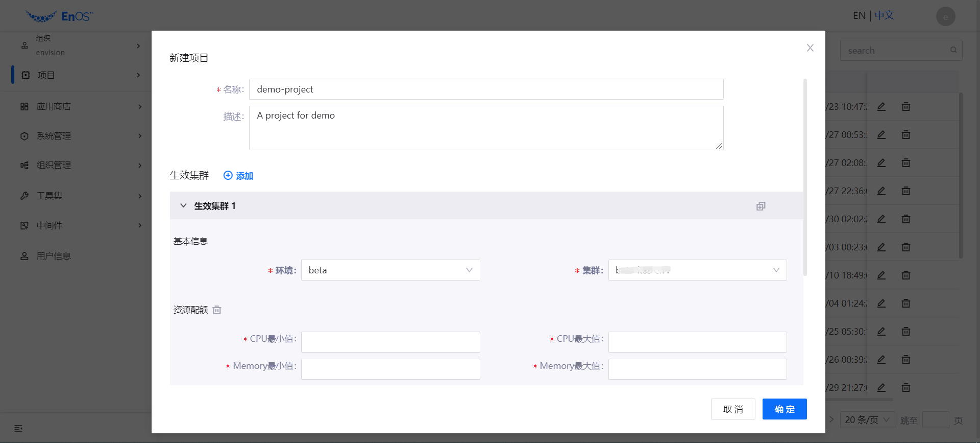Switch language to EN
The width and height of the screenshot is (980, 443).
pos(859,16)
